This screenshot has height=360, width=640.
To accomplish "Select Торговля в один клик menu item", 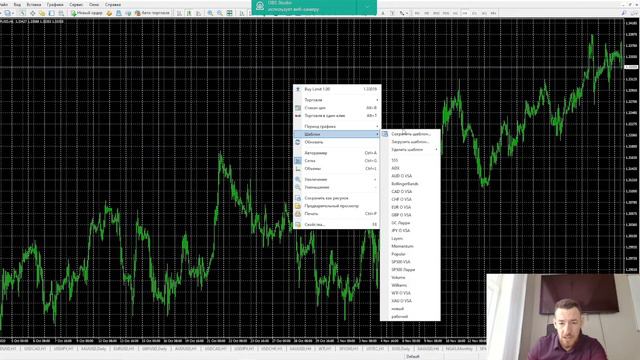I will tap(337, 116).
